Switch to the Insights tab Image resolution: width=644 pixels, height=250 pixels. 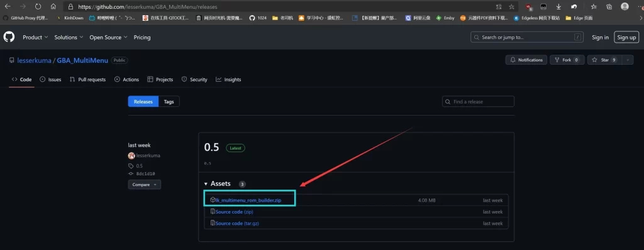(228, 80)
